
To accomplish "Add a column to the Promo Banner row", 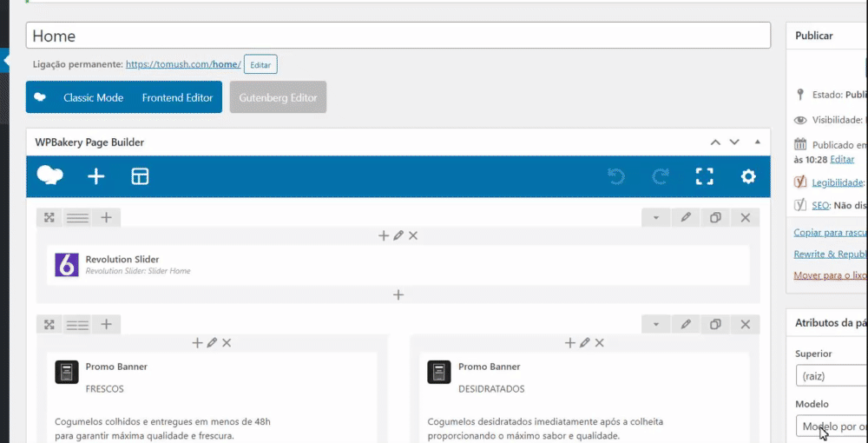I will pos(106,325).
